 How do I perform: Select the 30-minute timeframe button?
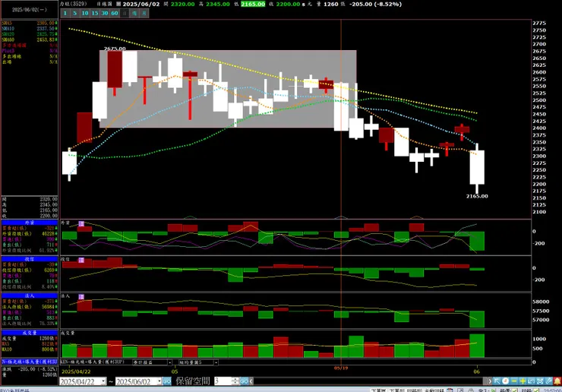coord(105,13)
